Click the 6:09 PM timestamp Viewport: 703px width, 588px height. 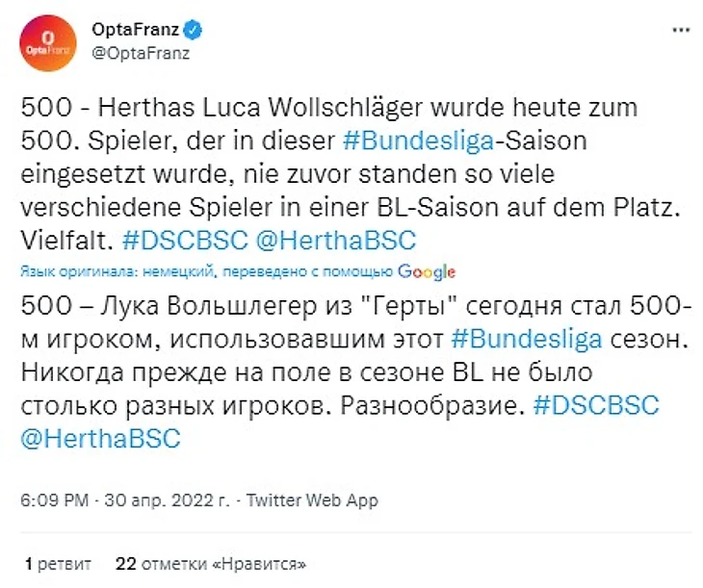point(54,500)
